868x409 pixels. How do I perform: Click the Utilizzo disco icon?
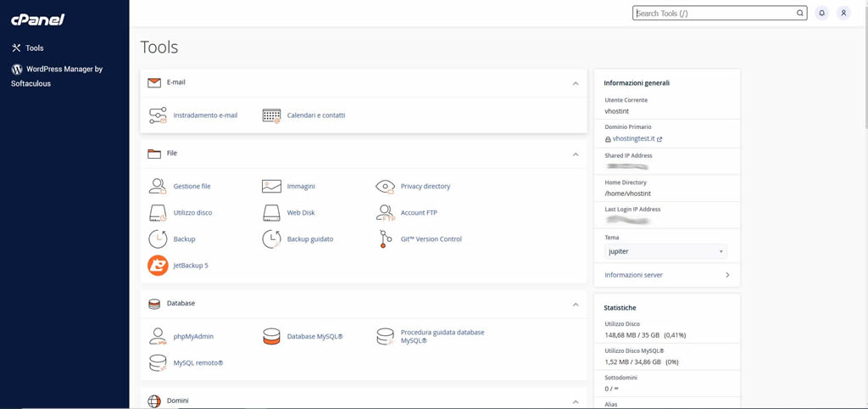pos(158,213)
